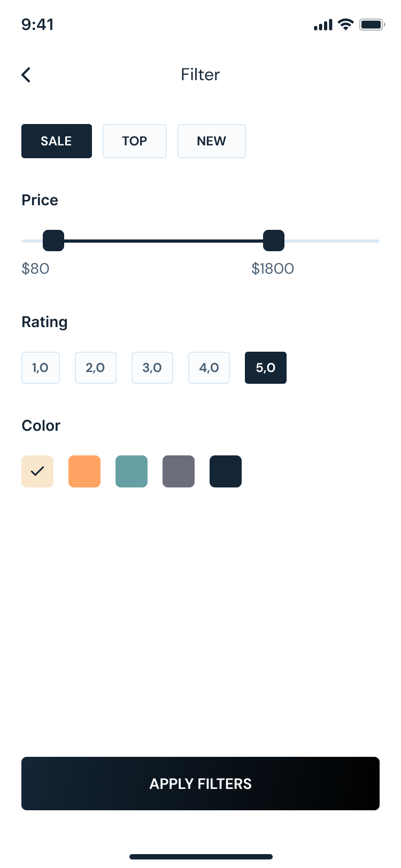Image resolution: width=401 pixels, height=868 pixels.
Task: Toggle the checkmarked cream color swatch
Action: coord(37,471)
